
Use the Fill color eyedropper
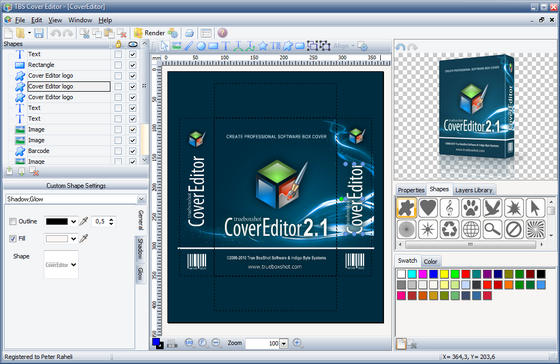pyautogui.click(x=84, y=238)
